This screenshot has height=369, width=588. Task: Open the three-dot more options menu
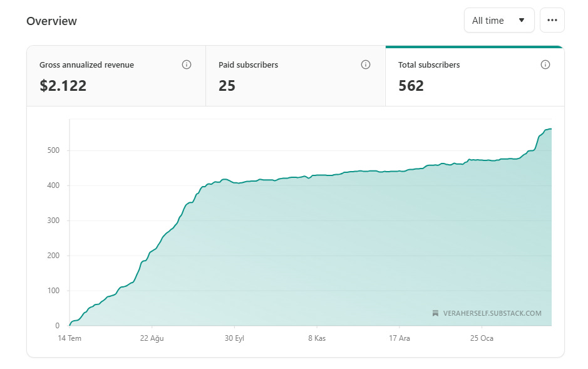(552, 20)
